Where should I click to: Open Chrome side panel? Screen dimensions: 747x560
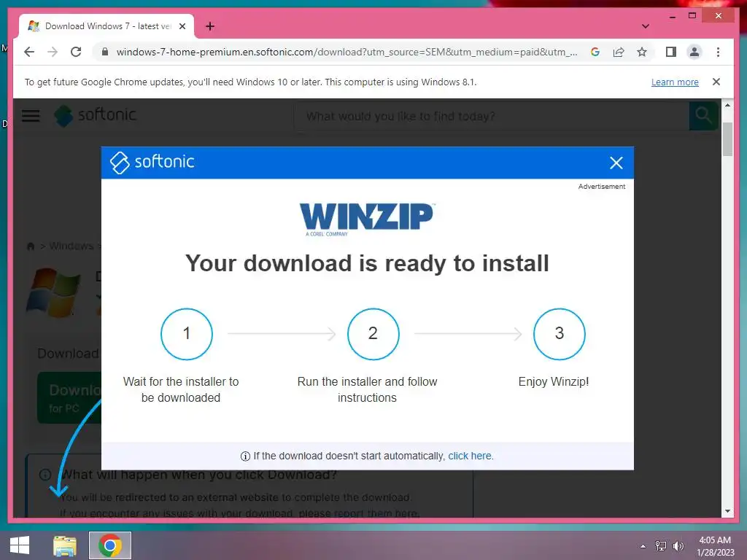671,52
